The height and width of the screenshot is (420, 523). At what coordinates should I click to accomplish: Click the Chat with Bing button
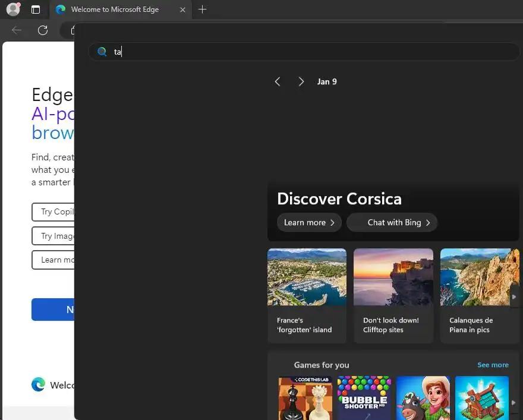coord(392,223)
